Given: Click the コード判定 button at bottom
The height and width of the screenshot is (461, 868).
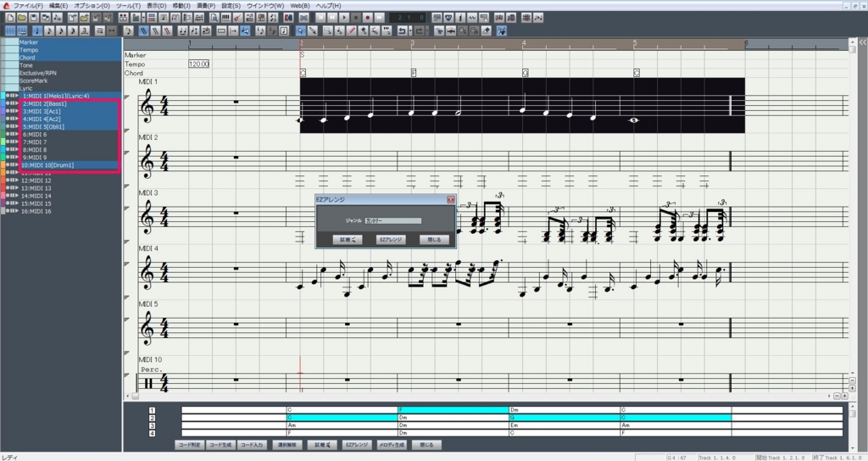Looking at the screenshot, I should pos(190,444).
